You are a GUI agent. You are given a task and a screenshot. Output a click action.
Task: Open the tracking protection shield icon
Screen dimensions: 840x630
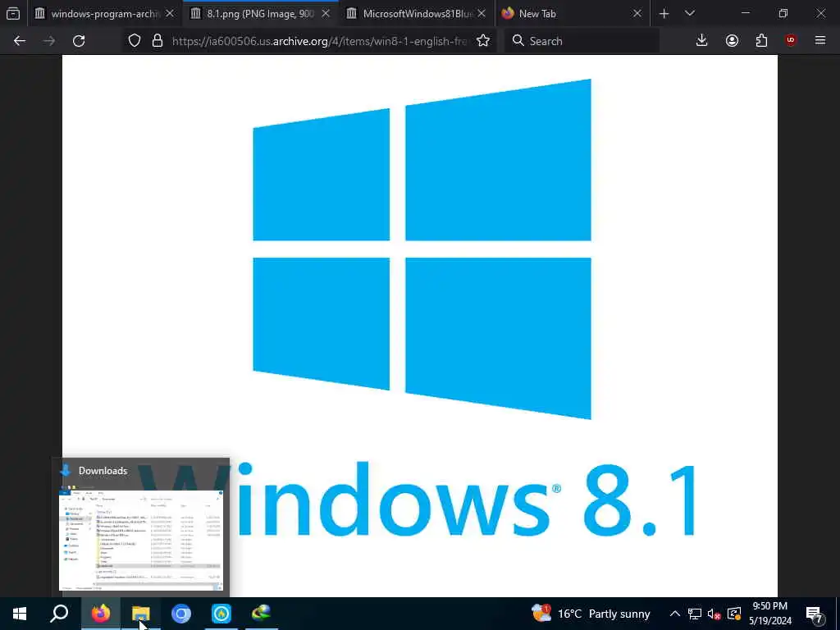pos(135,41)
